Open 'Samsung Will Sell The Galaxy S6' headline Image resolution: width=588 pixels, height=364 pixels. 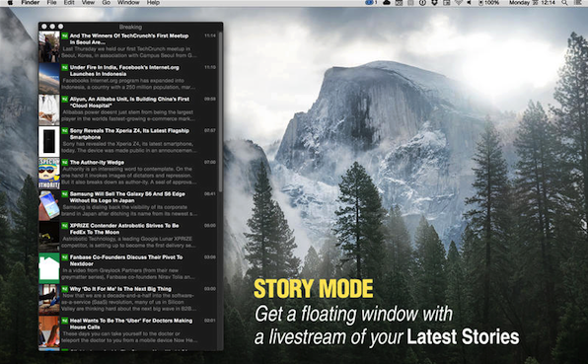click(x=127, y=197)
